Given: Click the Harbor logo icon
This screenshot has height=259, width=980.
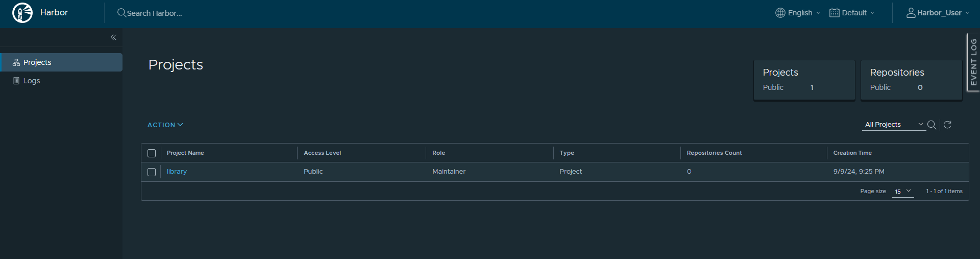Looking at the screenshot, I should 22,13.
